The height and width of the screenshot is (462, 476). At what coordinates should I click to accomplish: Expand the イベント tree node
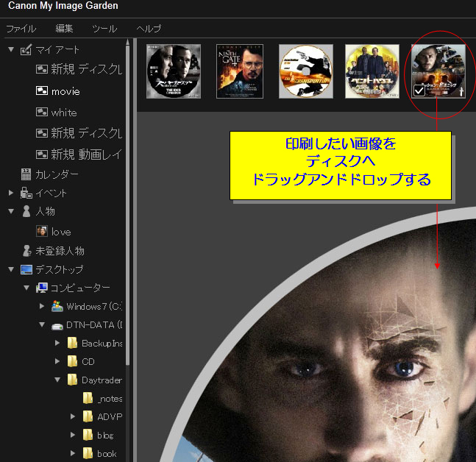tap(11, 193)
